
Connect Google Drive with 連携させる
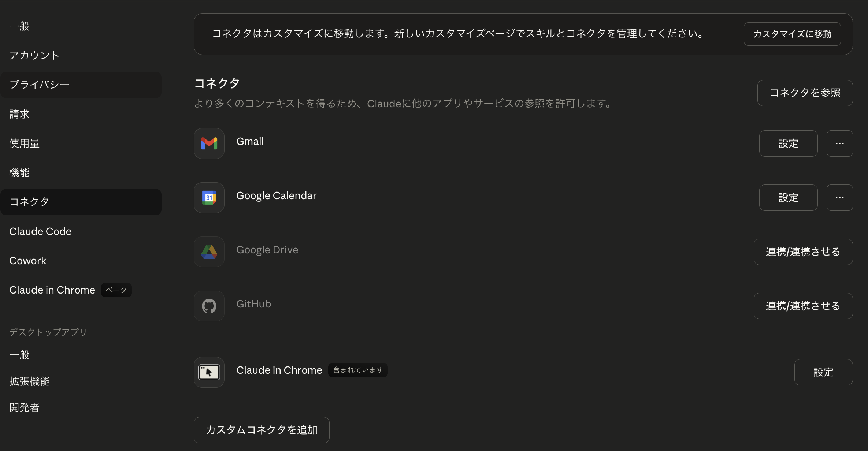tap(803, 251)
